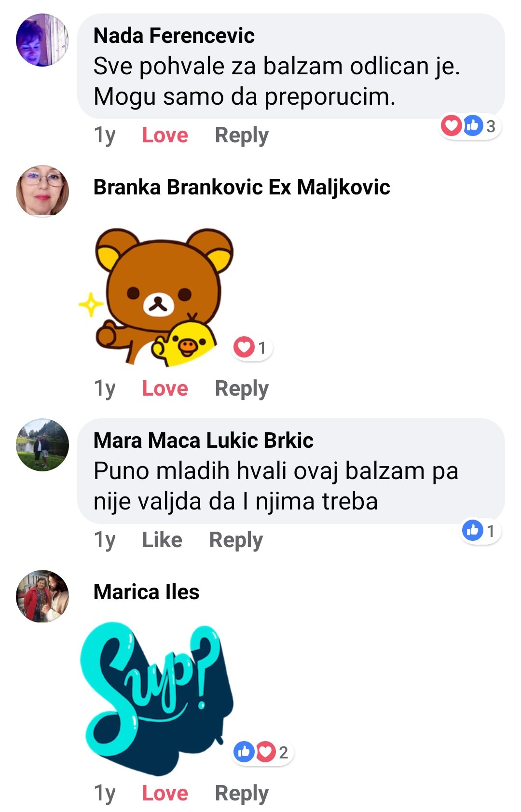Open Mara Maca Lukic Brkic name link
This screenshot has height=812, width=521.
click(203, 440)
